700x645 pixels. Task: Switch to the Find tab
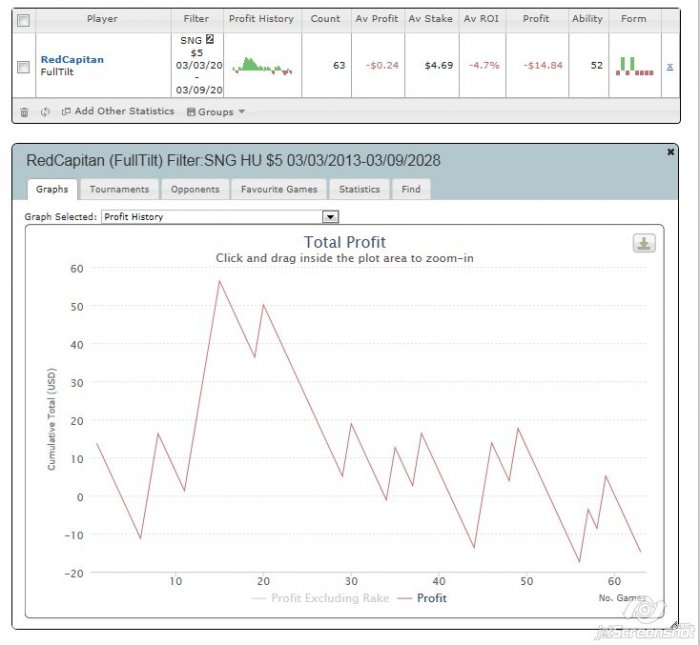point(411,189)
